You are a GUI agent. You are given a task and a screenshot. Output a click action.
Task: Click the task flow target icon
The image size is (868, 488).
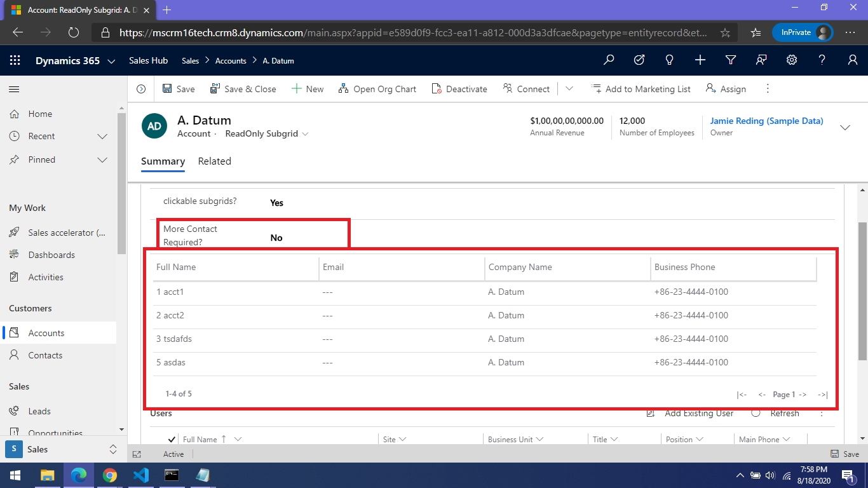639,60
